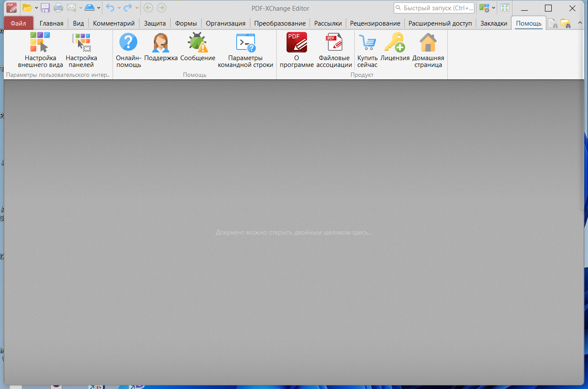Expand the Scan dropdown arrow
Viewport: 588px width, 389px height.
[x=98, y=8]
